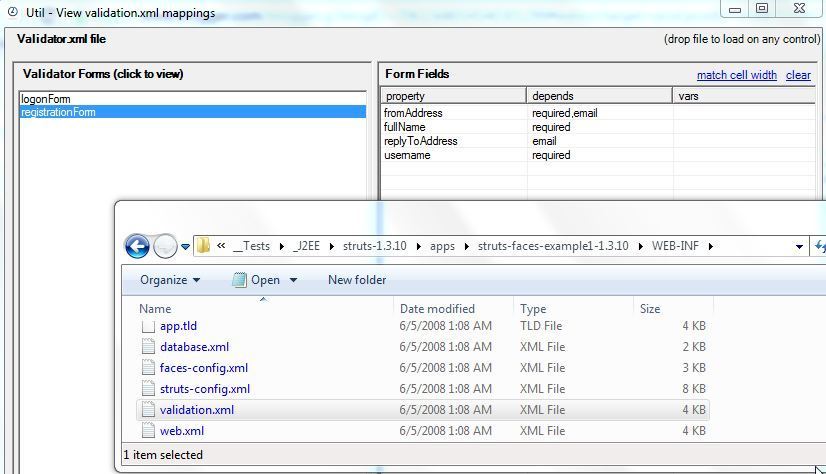Expand the Open button dropdown arrow
The width and height of the screenshot is (826, 474).
point(293,280)
